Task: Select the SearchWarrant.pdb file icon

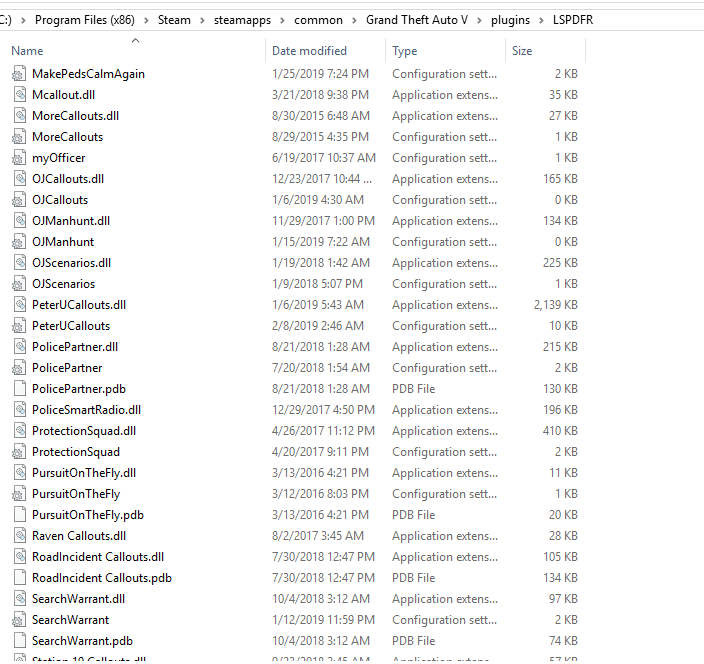Action: coord(19,640)
